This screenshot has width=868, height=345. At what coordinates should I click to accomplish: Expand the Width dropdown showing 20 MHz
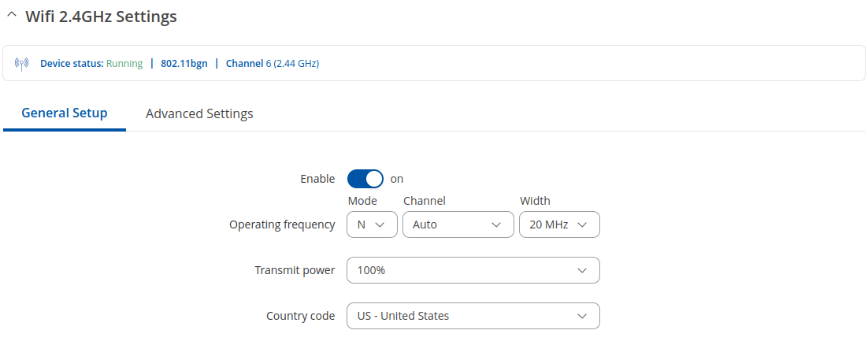[559, 224]
